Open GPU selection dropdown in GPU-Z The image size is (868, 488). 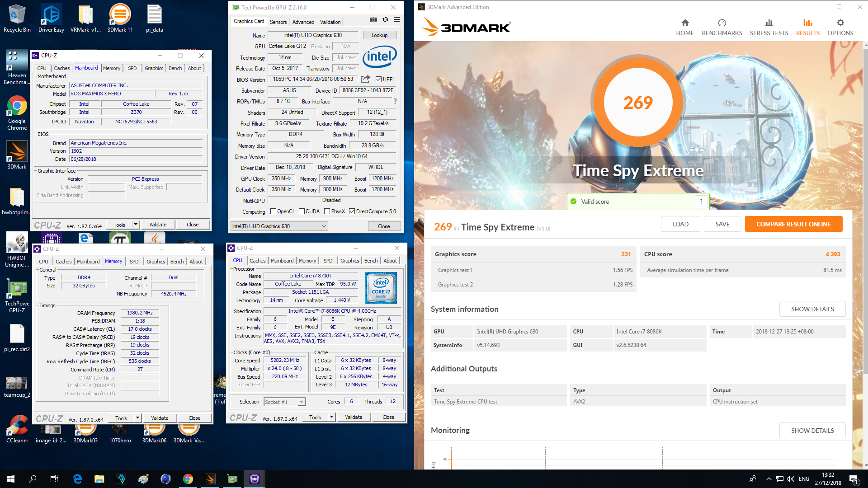[279, 226]
